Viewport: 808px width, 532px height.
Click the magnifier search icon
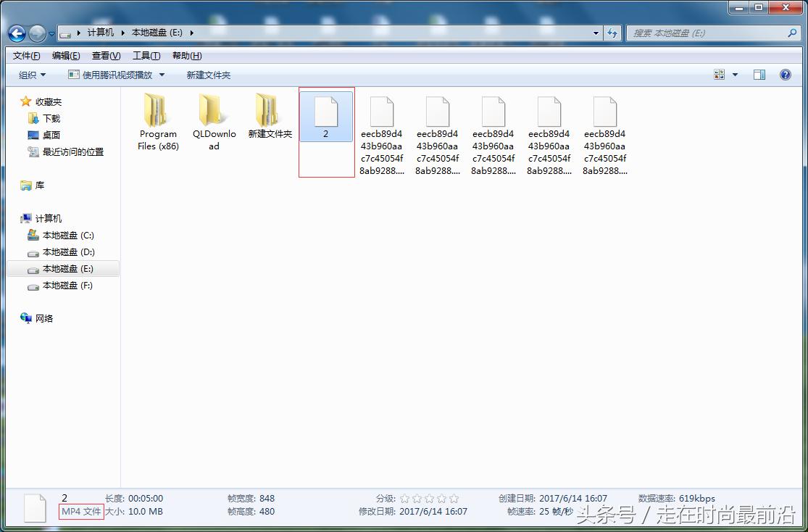(x=793, y=33)
